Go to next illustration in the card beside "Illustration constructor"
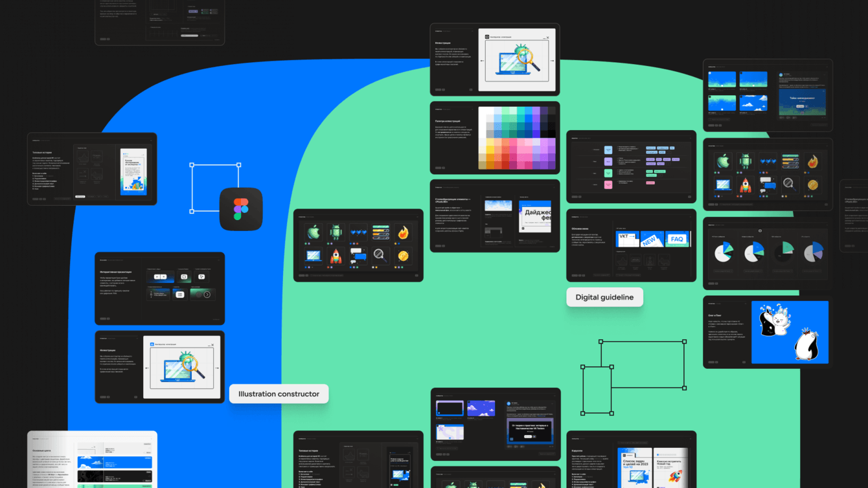 [x=218, y=368]
